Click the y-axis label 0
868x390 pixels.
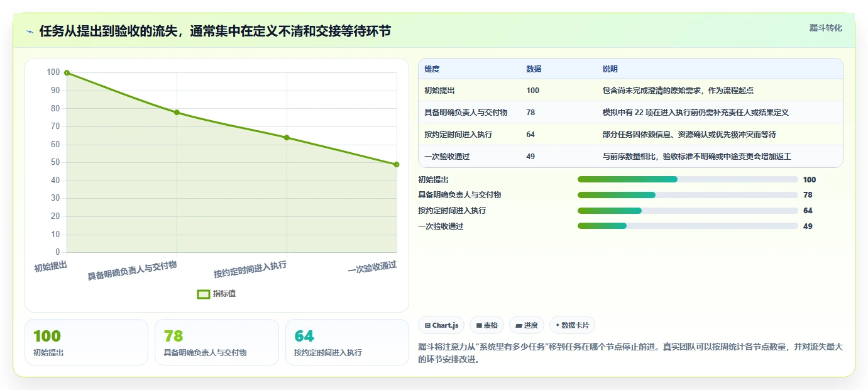pos(57,252)
